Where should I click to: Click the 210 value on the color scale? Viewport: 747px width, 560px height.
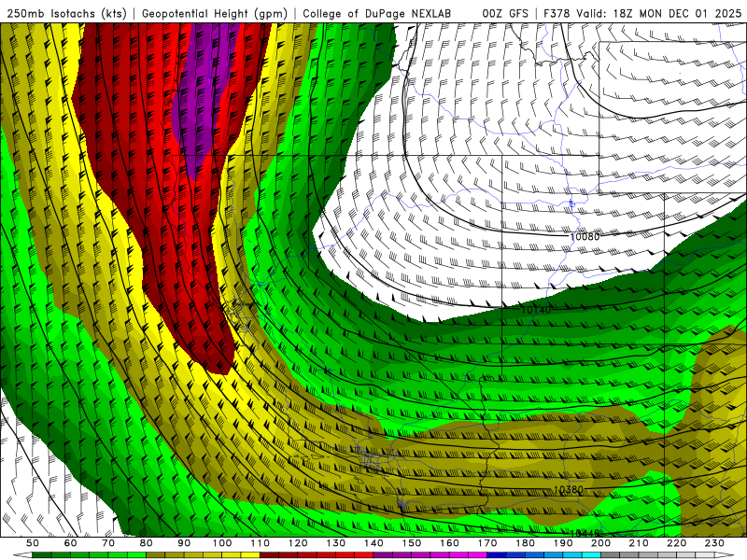coord(639,543)
